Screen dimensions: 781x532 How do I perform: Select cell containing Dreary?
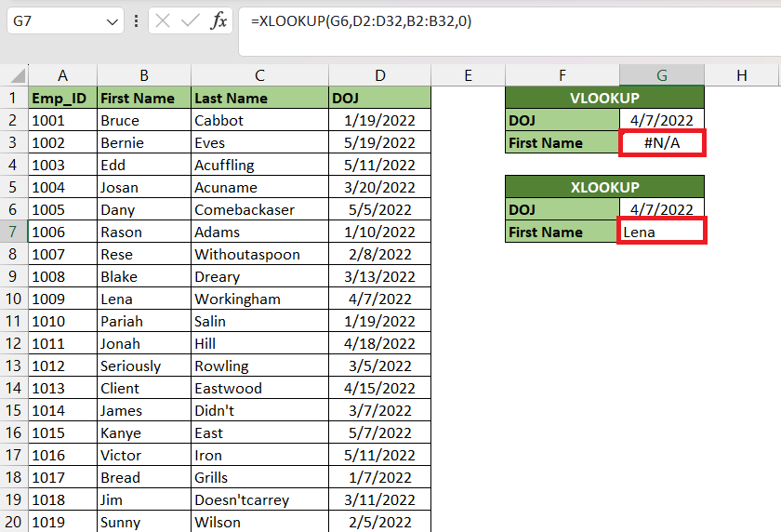point(259,276)
